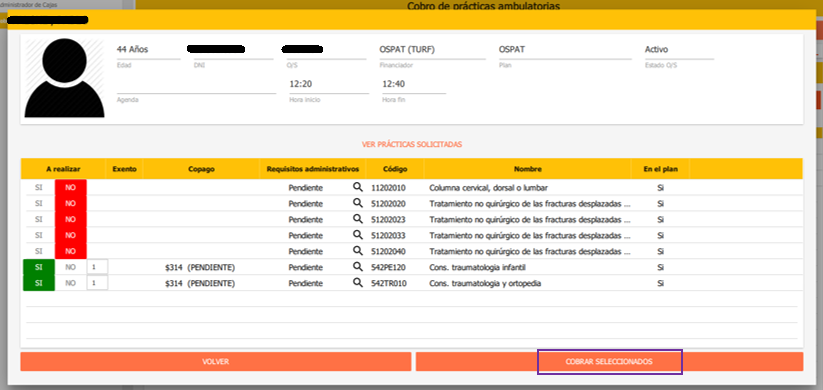Open requirements magnifier for code 542PE120
This screenshot has width=823, height=390.
358,267
